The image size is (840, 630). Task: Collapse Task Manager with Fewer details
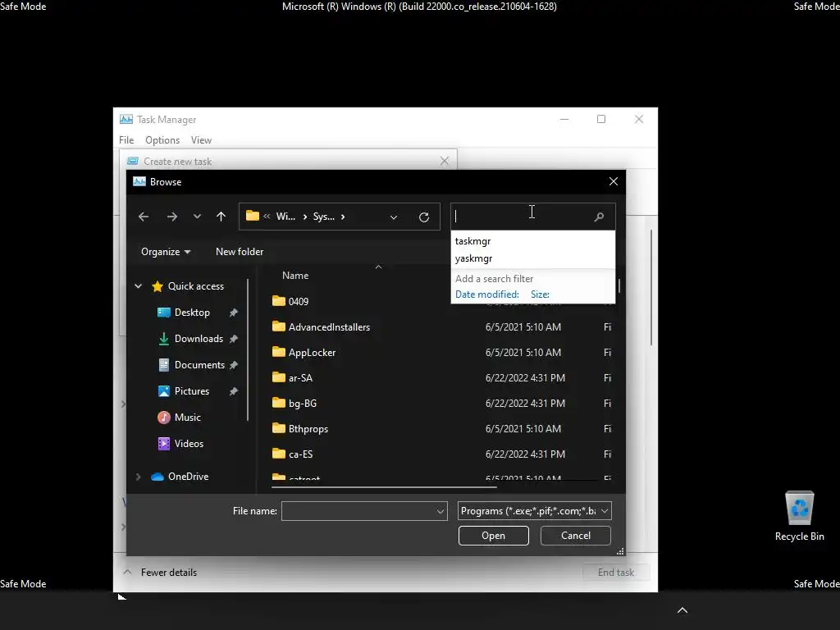point(160,572)
